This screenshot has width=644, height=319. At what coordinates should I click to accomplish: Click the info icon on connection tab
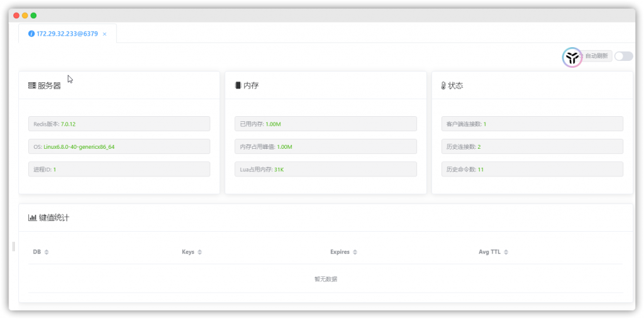31,33
